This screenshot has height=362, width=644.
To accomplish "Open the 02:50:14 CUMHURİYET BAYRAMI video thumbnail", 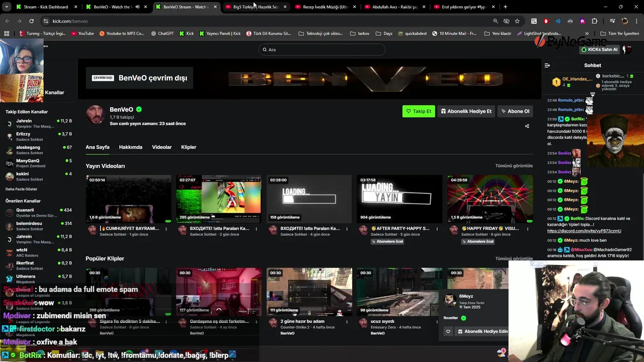I will (128, 199).
